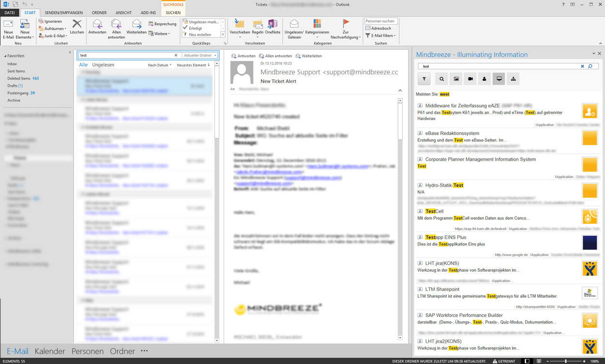Collapse the message header chevron
Viewport: 605px width, 364px height.
[400, 90]
